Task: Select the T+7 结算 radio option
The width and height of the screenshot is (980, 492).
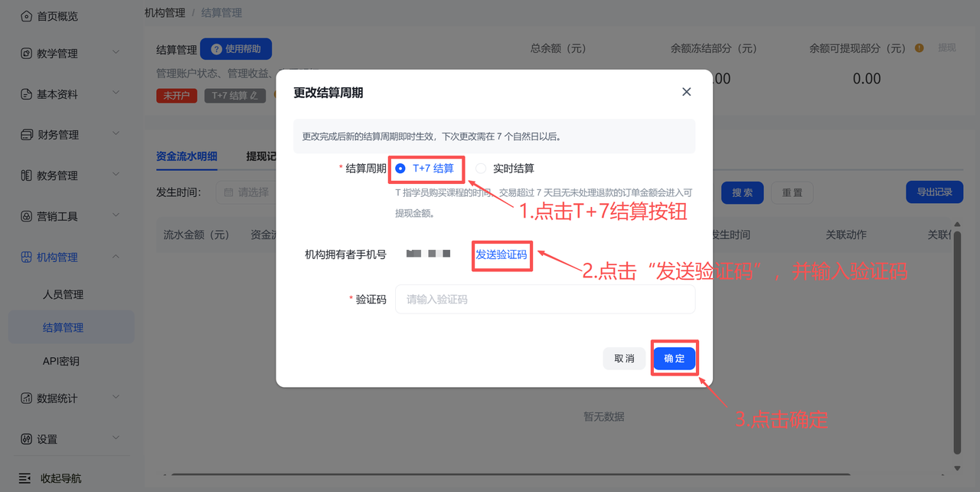Action: pyautogui.click(x=400, y=169)
